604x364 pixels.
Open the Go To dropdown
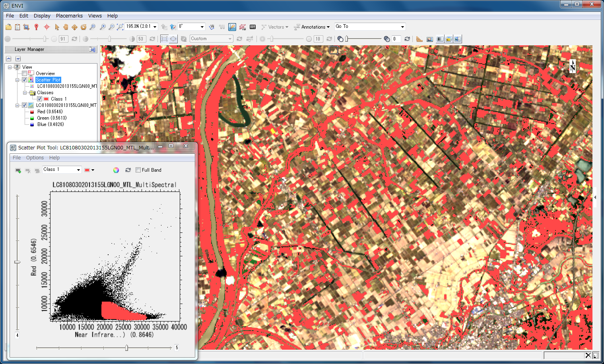[402, 27]
